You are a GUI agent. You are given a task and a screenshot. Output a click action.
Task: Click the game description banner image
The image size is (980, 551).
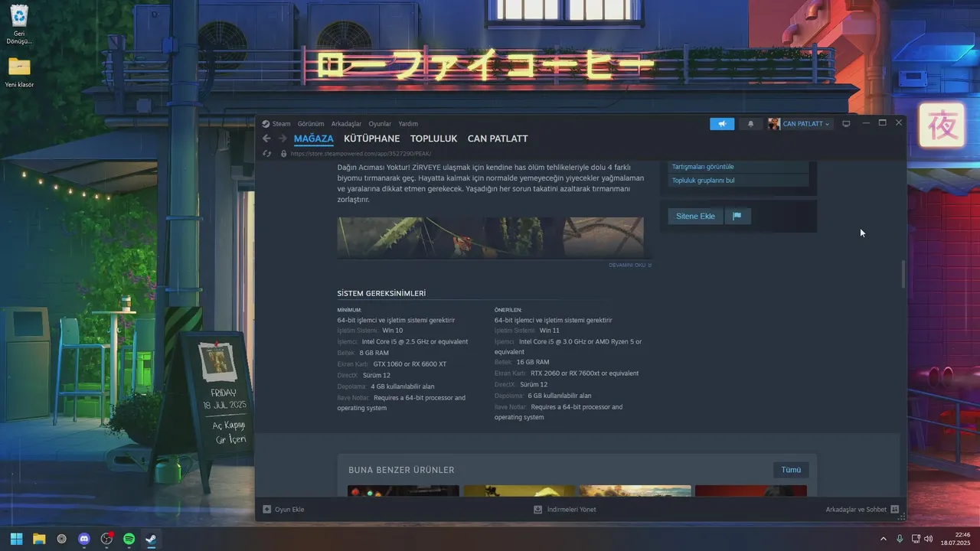(x=490, y=237)
